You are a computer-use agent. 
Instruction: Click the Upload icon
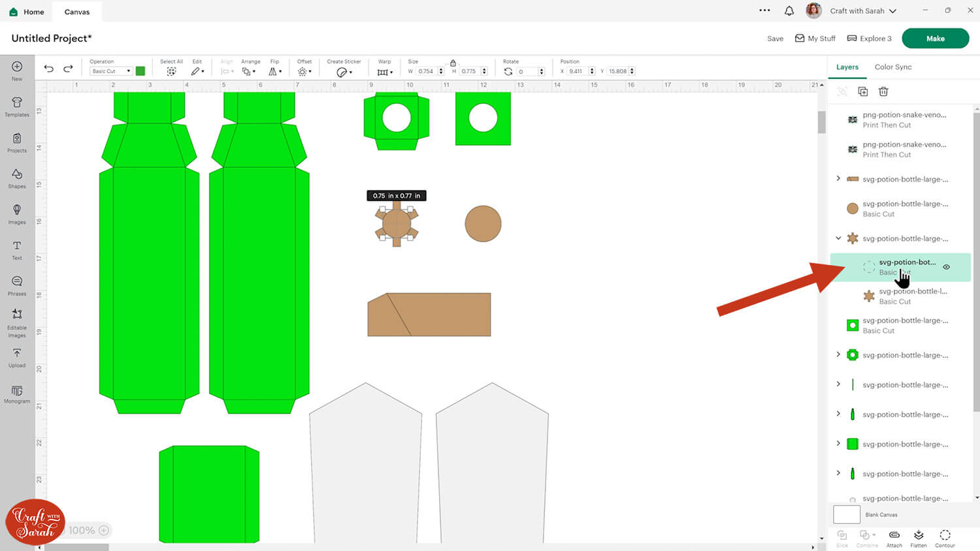point(17,356)
